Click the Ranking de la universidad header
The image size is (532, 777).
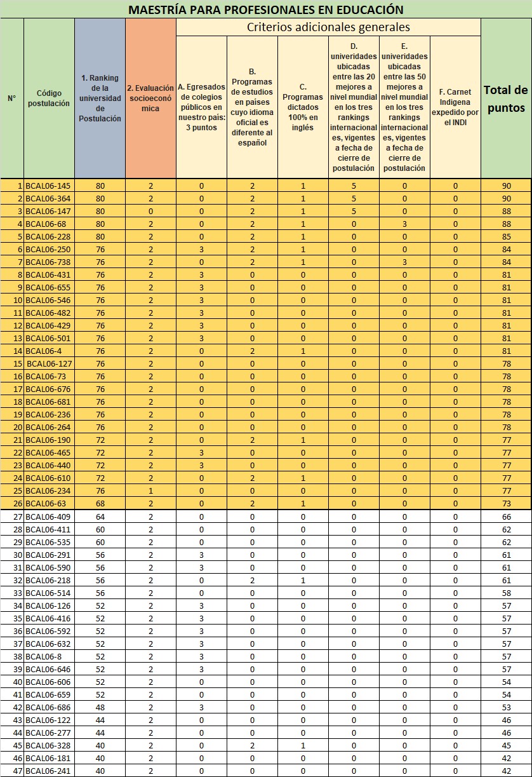(x=100, y=98)
